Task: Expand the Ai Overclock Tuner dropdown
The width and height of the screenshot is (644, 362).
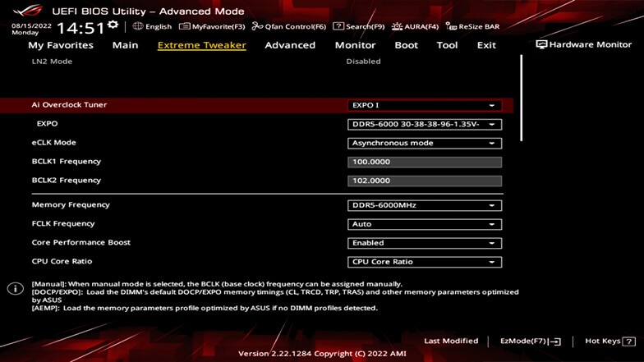Action: pos(424,106)
